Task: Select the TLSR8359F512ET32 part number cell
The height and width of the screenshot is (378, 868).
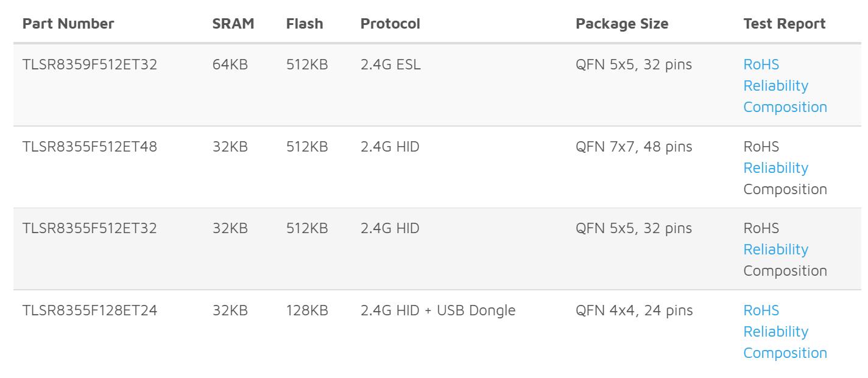Action: click(x=90, y=65)
